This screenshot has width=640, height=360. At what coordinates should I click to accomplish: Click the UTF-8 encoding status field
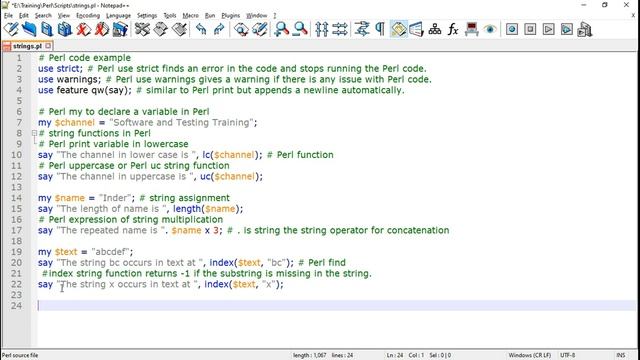[567, 355]
